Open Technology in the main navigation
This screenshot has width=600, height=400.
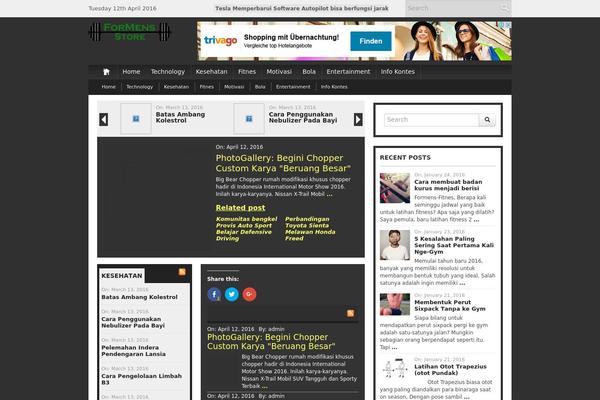(x=168, y=72)
